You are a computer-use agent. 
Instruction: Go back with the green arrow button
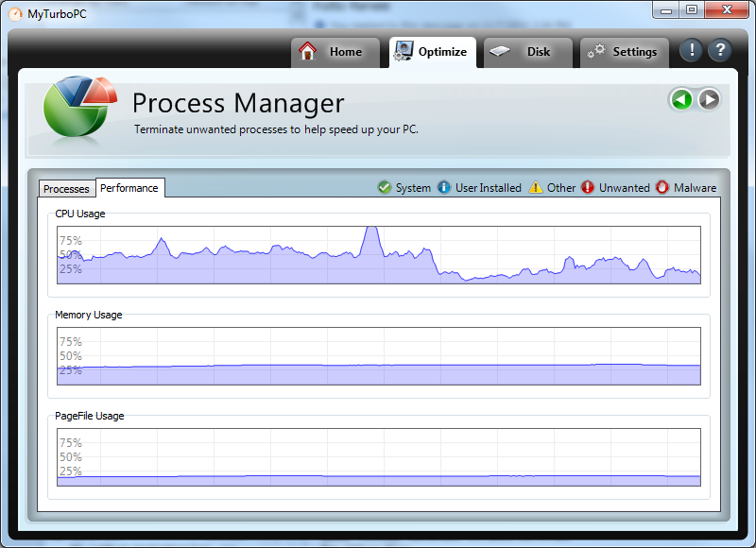pyautogui.click(x=681, y=100)
